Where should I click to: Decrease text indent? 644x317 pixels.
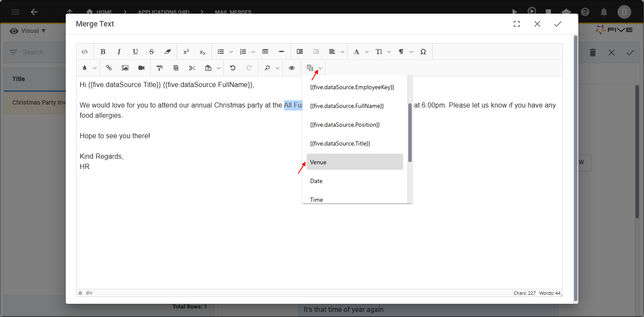click(316, 52)
